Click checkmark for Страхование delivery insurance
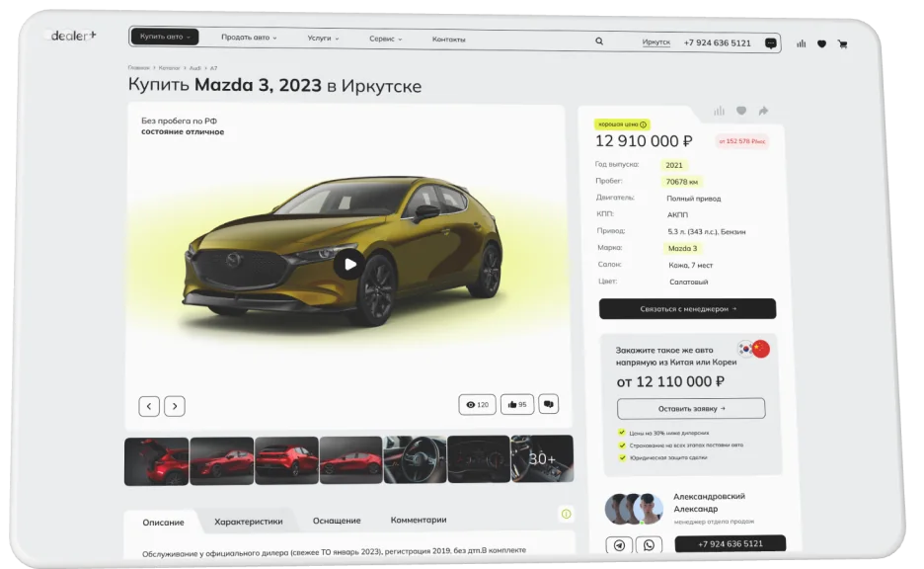Viewport: 924px width, 569px height. [x=622, y=446]
